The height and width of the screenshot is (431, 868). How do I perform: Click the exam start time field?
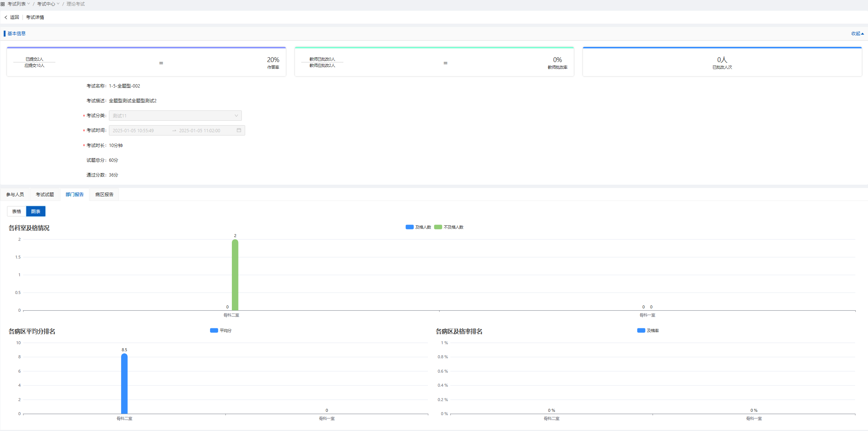(134, 130)
